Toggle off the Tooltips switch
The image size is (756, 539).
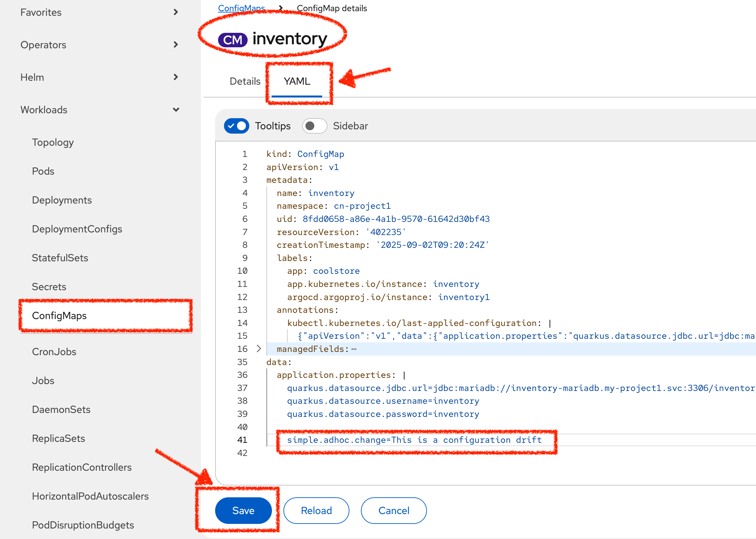point(236,126)
